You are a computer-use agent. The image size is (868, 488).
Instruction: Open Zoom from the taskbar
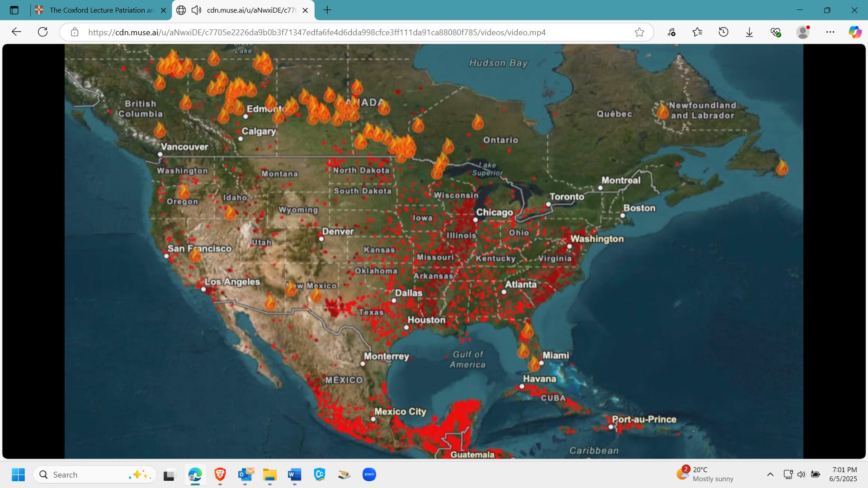point(369,474)
